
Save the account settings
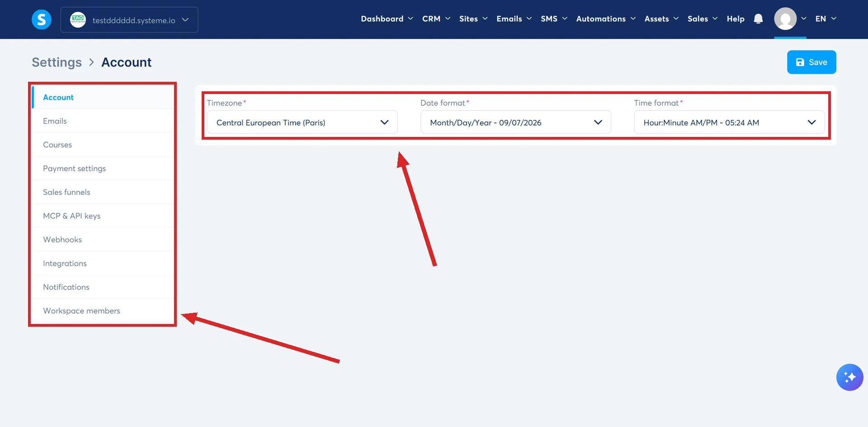pos(811,62)
